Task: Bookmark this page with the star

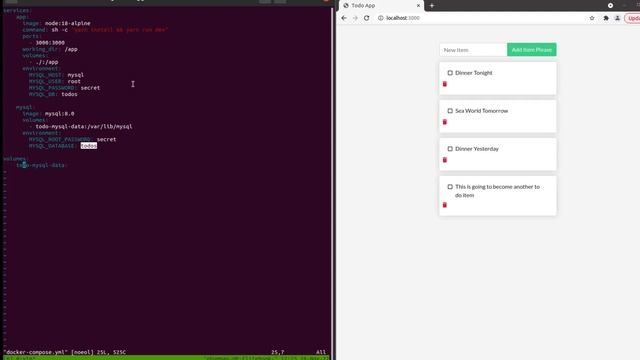Action: pyautogui.click(x=592, y=18)
